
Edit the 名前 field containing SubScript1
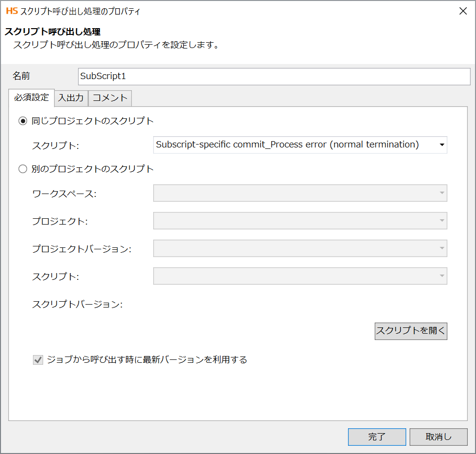(274, 76)
